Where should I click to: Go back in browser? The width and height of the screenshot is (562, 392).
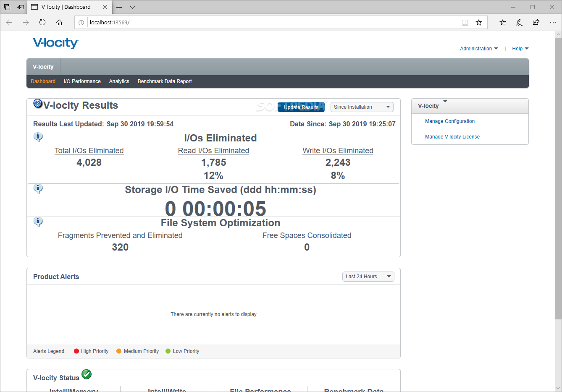click(x=9, y=22)
